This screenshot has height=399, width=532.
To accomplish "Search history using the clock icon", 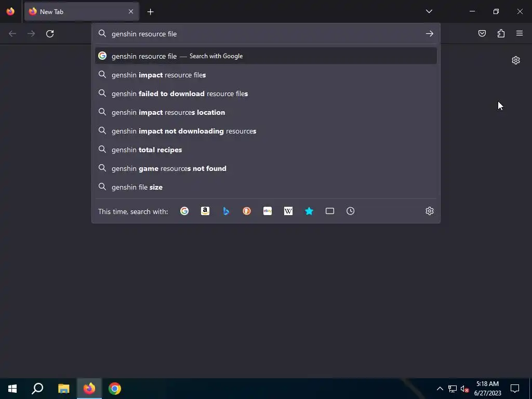I will [351, 211].
